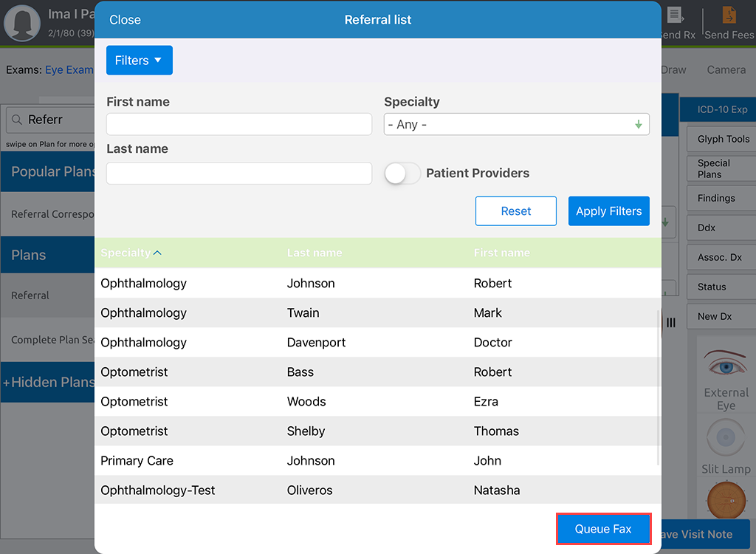Open the ICD-10 Exp tab
The height and width of the screenshot is (554, 756).
coord(718,109)
